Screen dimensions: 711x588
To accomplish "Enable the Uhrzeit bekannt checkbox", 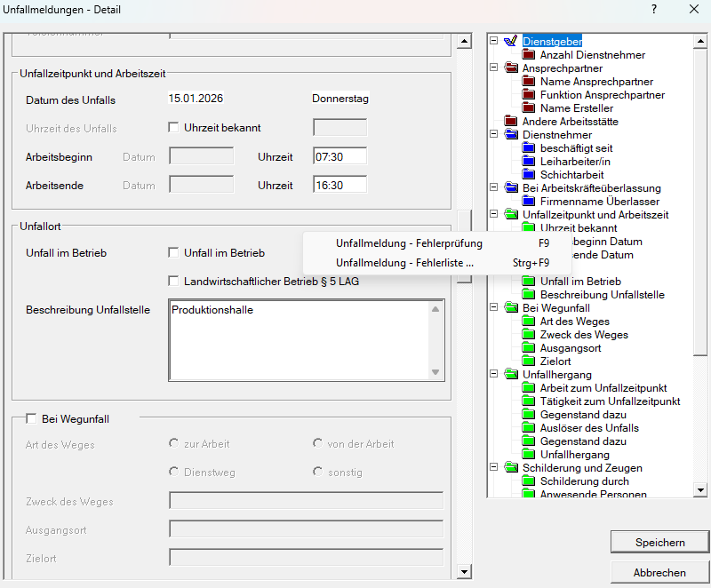I will point(174,127).
